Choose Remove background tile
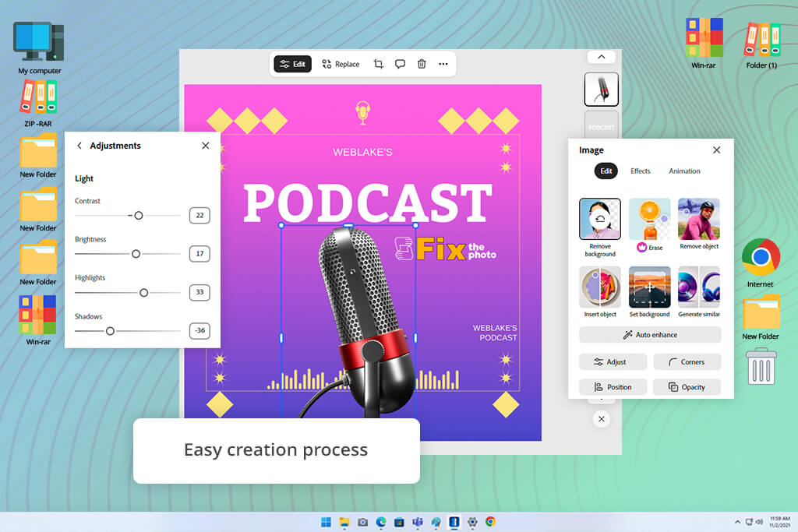Screen dimensions: 798x532 point(600,227)
